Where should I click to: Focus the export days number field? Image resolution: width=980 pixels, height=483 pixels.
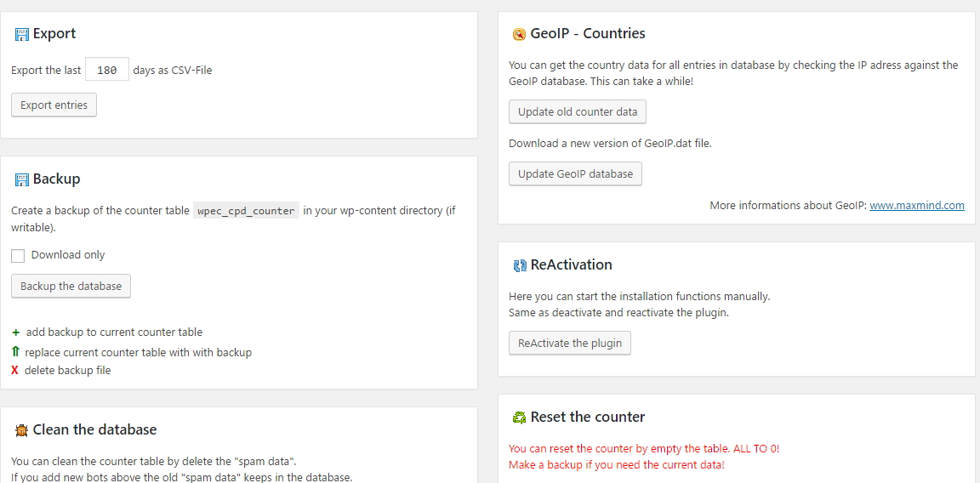107,71
